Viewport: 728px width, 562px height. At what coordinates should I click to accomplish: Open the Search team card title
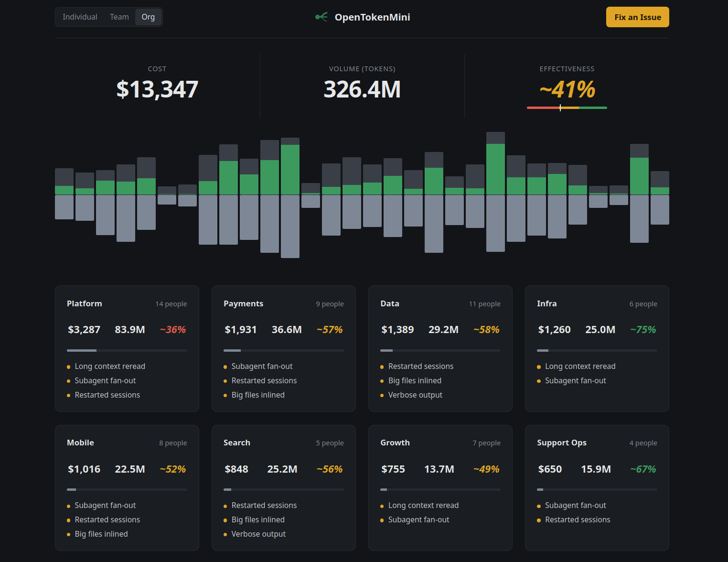point(237,443)
